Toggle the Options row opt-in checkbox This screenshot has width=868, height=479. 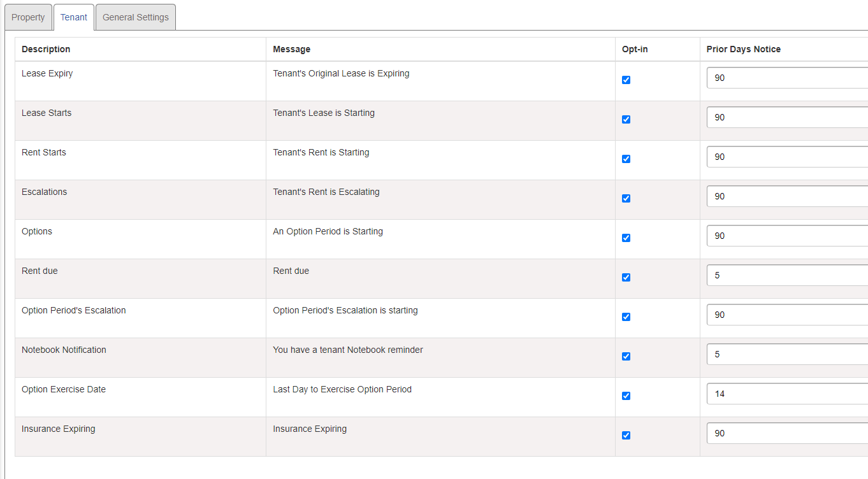626,238
